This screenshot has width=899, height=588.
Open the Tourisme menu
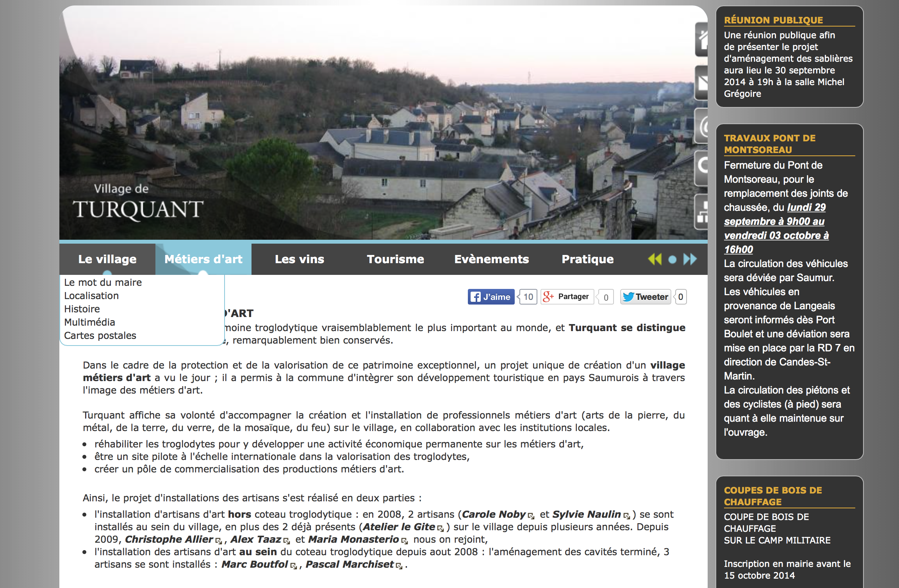pyautogui.click(x=395, y=259)
